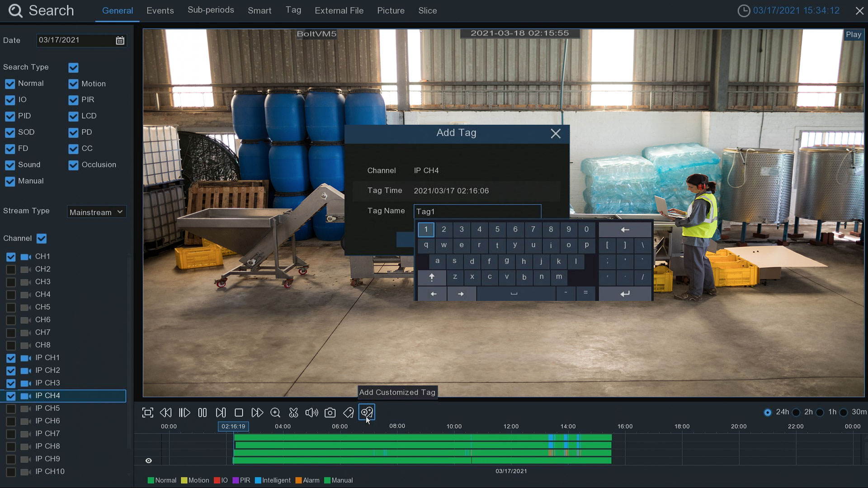868x488 pixels.
Task: Select the 2h timeline range radio button
Action: coord(797,413)
